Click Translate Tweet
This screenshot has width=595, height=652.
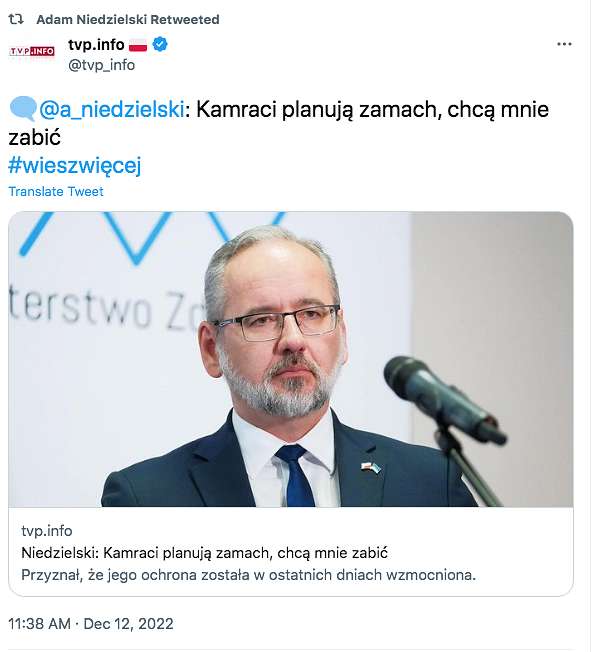tap(56, 191)
